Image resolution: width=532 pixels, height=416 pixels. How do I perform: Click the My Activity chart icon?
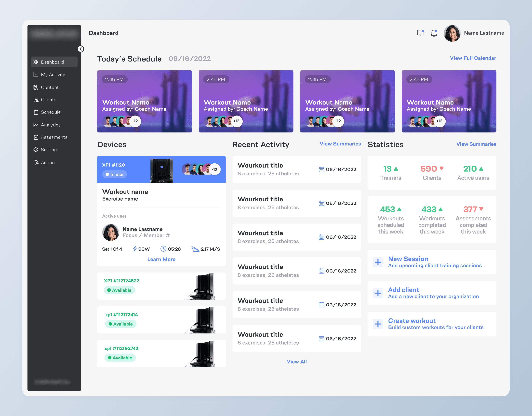pos(36,75)
